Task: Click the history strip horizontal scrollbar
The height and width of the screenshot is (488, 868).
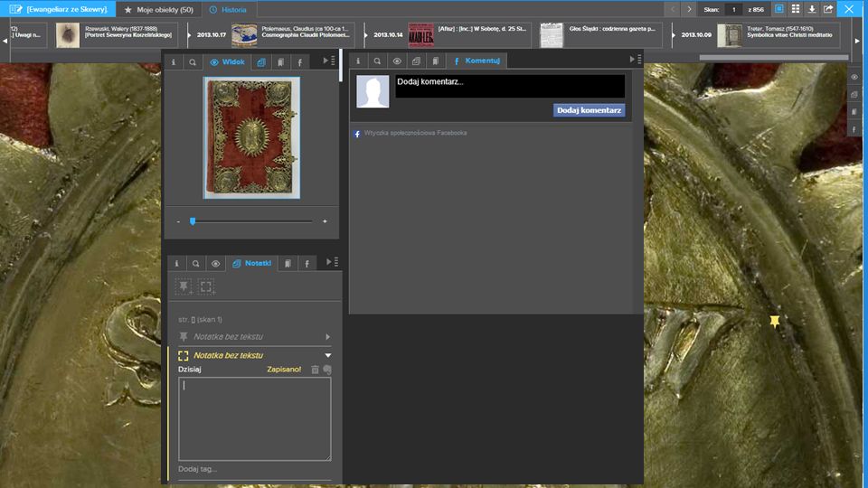Action: (773, 57)
